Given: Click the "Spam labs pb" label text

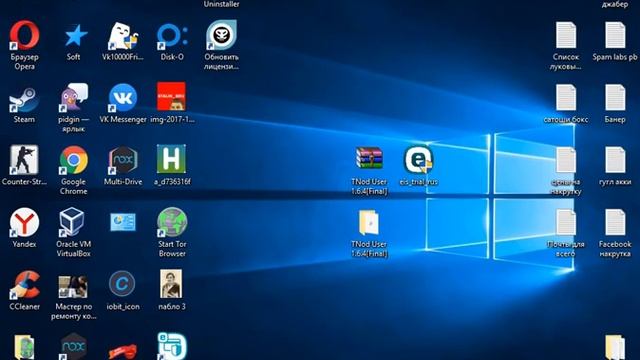Looking at the screenshot, I should [615, 57].
